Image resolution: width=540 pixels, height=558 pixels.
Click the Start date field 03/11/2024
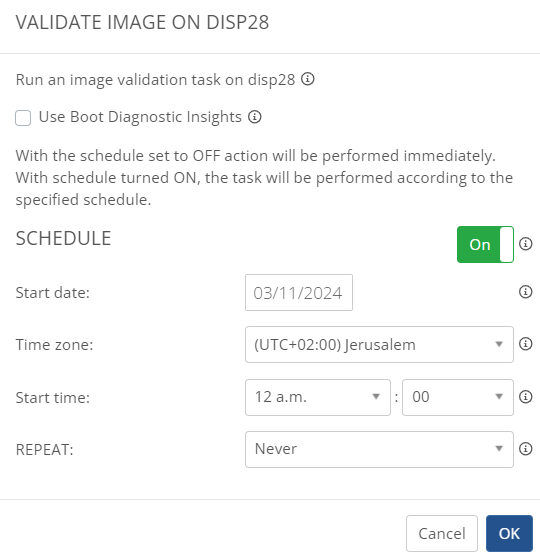point(299,293)
